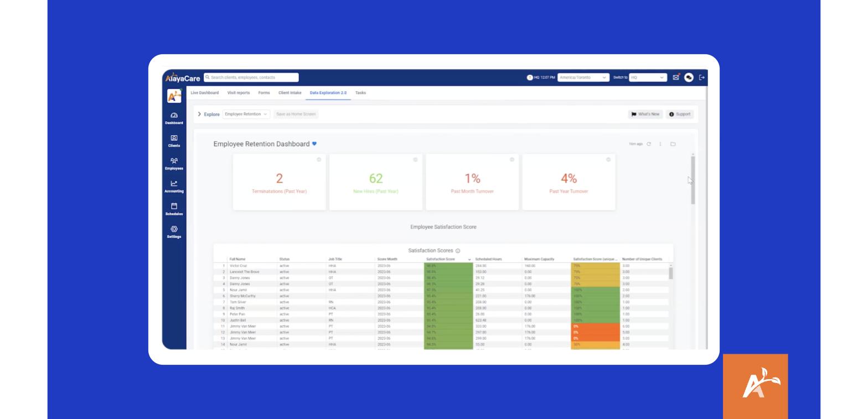Open the mail messages icon
The height and width of the screenshot is (419, 868).
676,77
